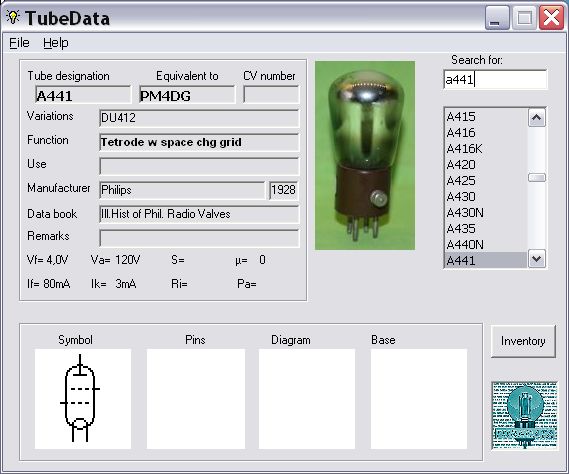This screenshot has height=474, width=569.
Task: Click the list scroll-down arrow
Action: click(537, 259)
